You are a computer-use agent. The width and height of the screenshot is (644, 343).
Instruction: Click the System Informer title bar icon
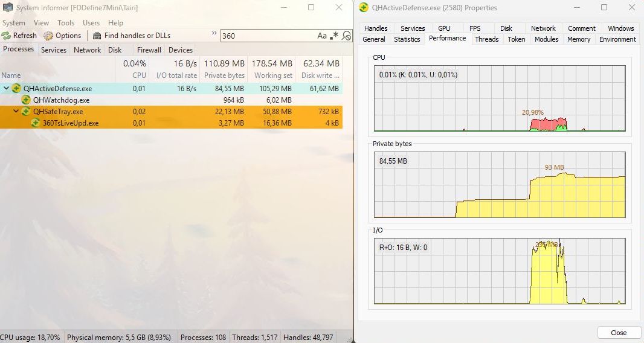(8, 7)
